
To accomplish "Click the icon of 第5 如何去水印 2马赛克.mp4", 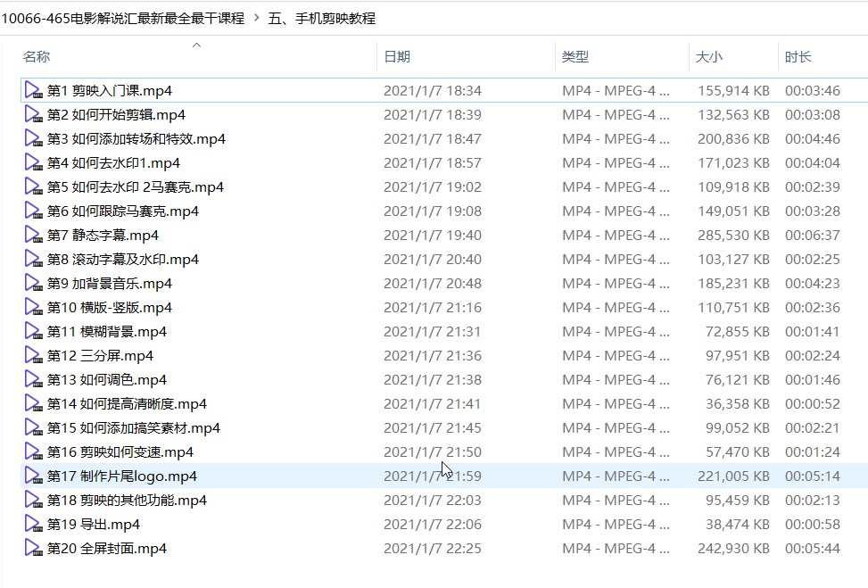I will click(x=33, y=186).
